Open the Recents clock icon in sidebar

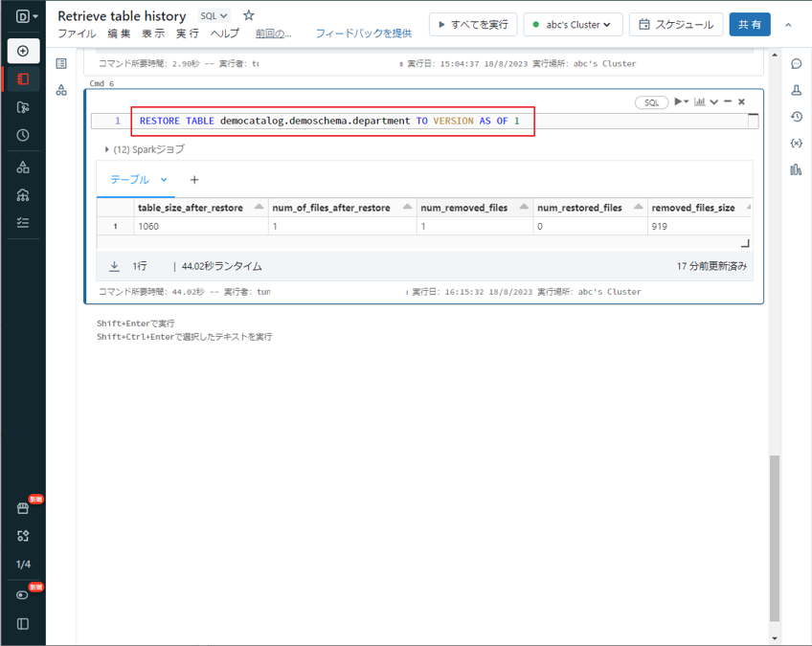(x=23, y=135)
